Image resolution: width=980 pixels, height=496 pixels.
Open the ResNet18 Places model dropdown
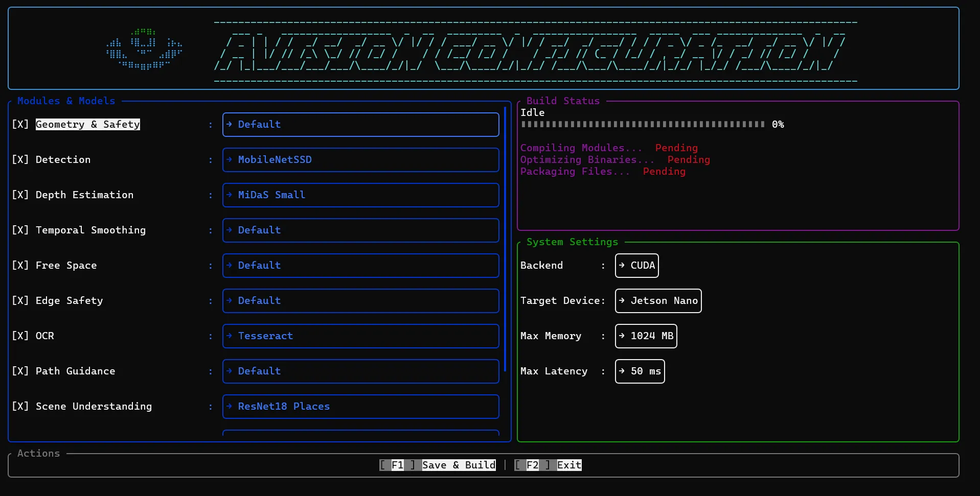[361, 407]
